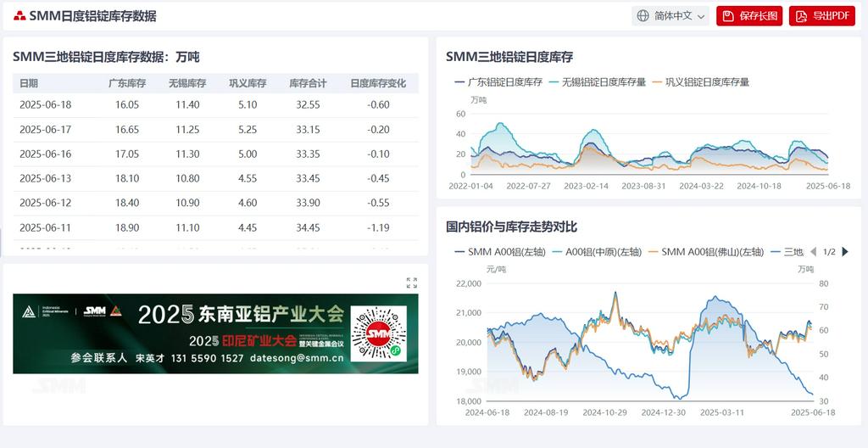Click the globe language icon

[643, 15]
